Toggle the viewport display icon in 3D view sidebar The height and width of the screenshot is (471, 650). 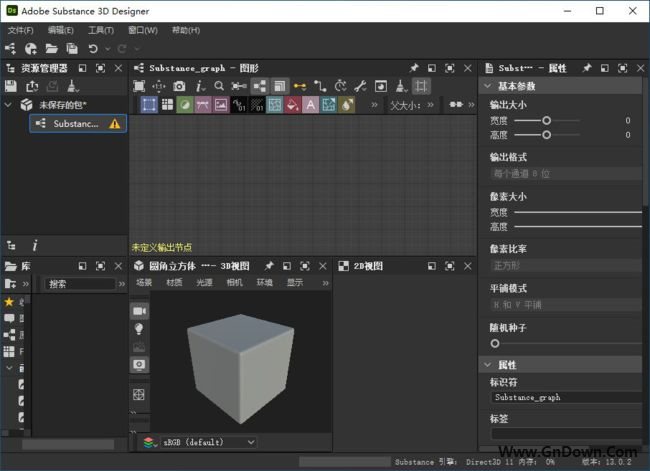139,364
